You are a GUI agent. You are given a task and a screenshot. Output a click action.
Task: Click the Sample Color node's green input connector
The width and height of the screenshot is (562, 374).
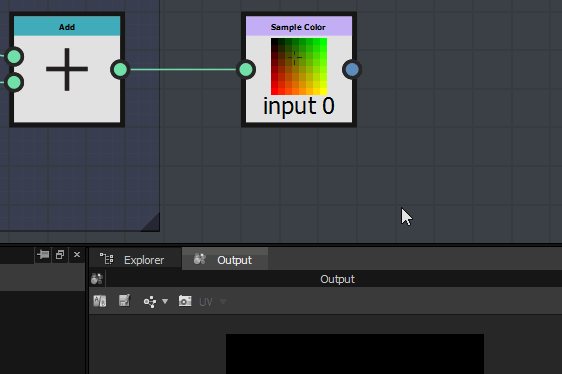246,70
